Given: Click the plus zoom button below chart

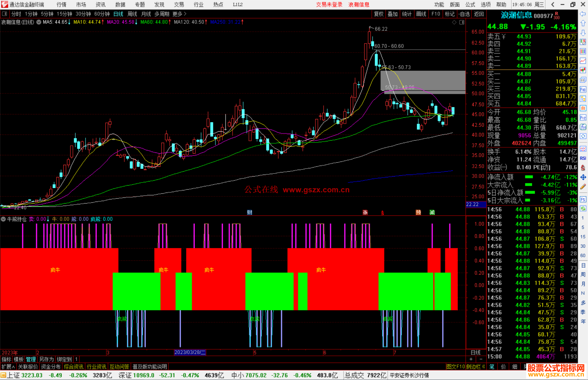Looking at the screenshot, I should (x=471, y=359).
